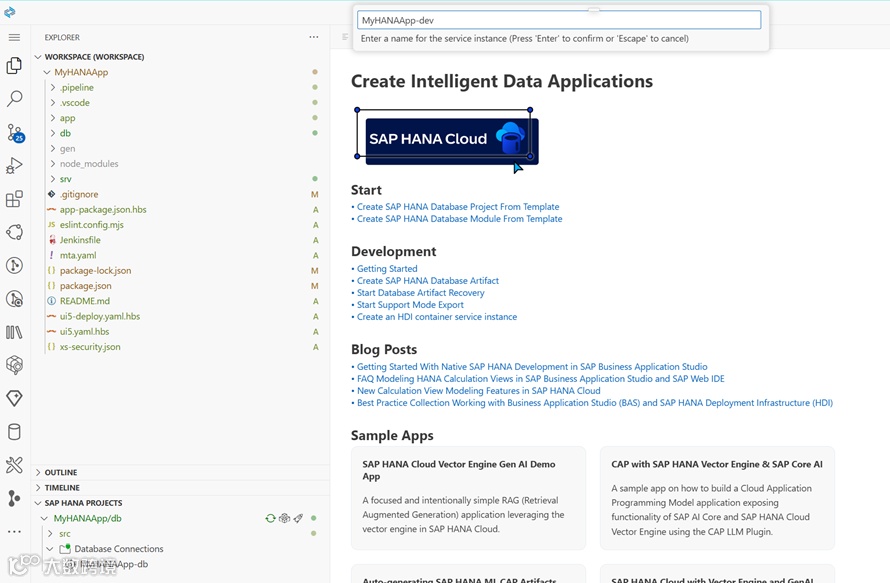Viewport: 890px width, 583px height.
Task: Expand the .vscode folder
Action: [53, 103]
